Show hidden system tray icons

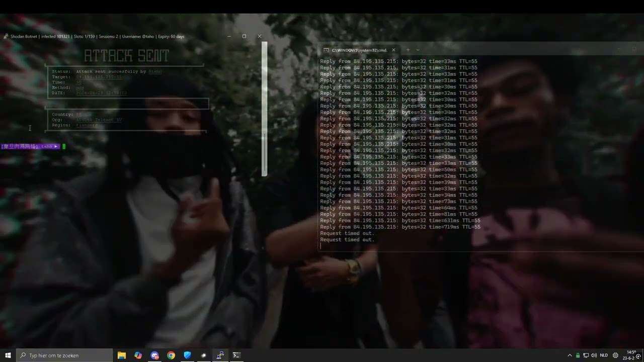pos(570,355)
